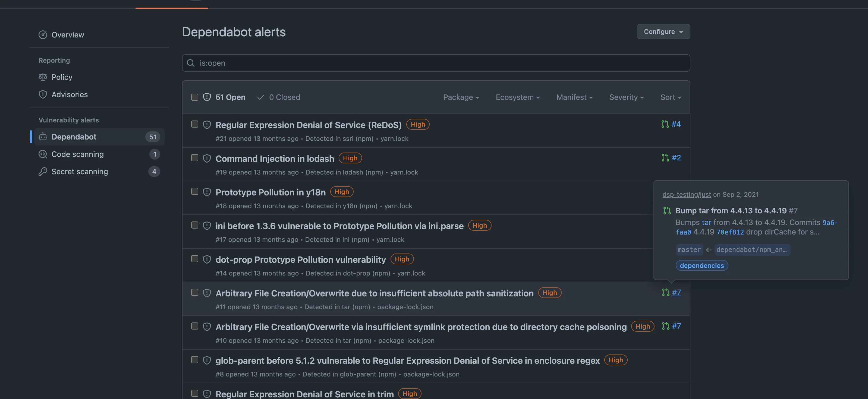Open the Configure menu button

663,31
